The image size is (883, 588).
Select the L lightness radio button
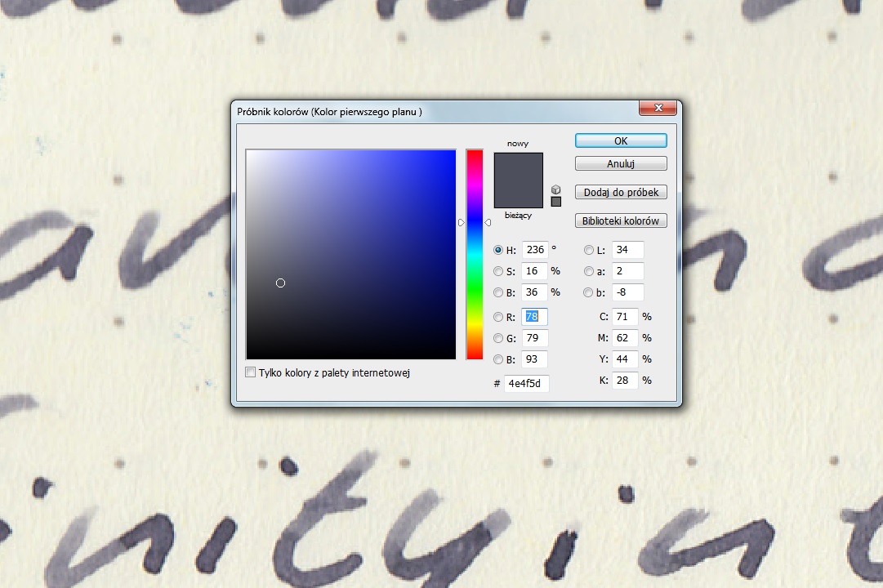click(x=589, y=250)
